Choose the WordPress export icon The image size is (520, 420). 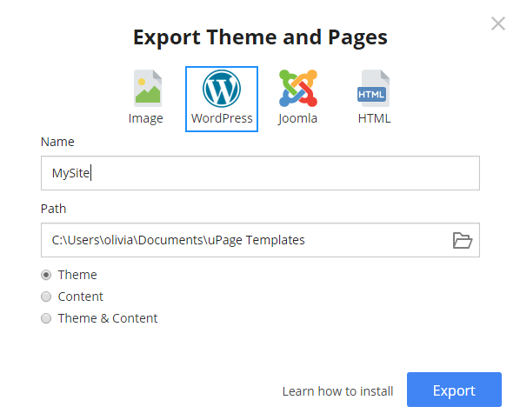[x=222, y=89]
